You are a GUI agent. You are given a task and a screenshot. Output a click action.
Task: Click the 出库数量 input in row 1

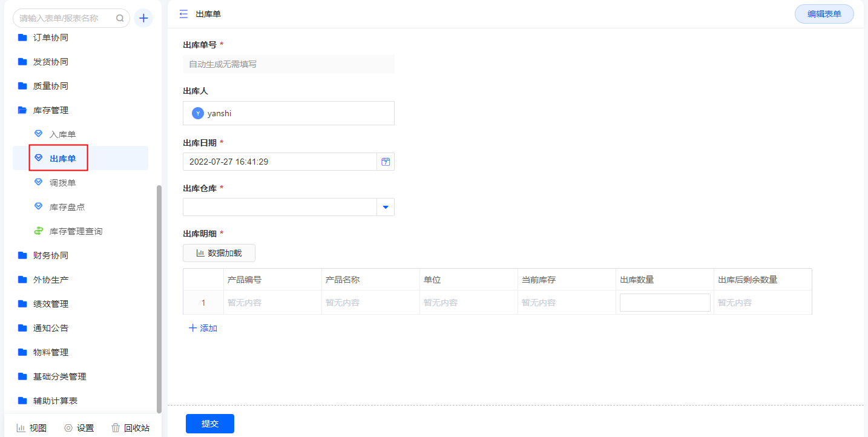(x=665, y=303)
